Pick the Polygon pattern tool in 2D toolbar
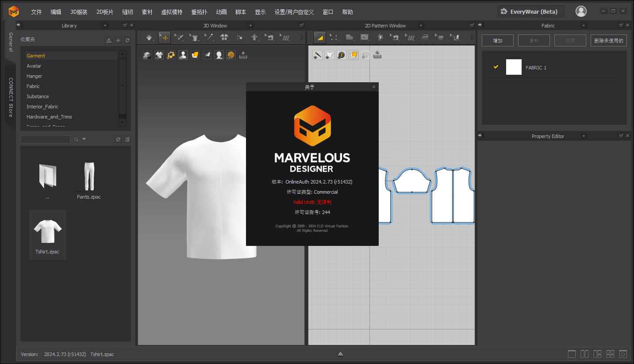This screenshot has height=364, width=634. [349, 38]
